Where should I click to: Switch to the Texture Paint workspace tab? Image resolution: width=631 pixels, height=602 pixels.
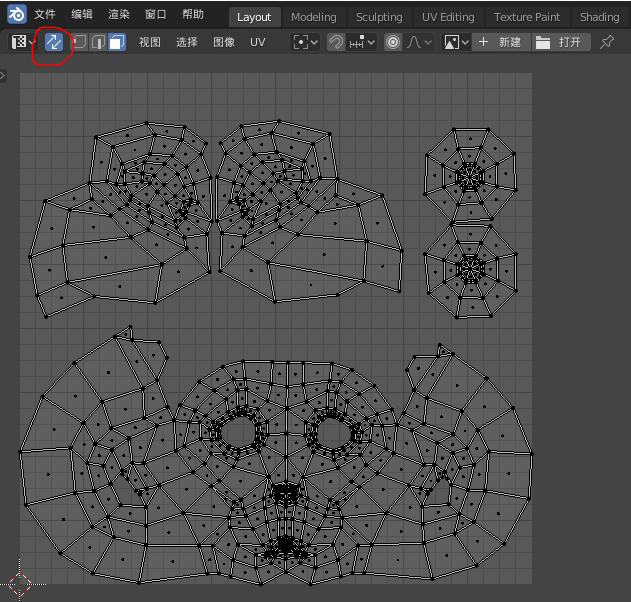[527, 17]
